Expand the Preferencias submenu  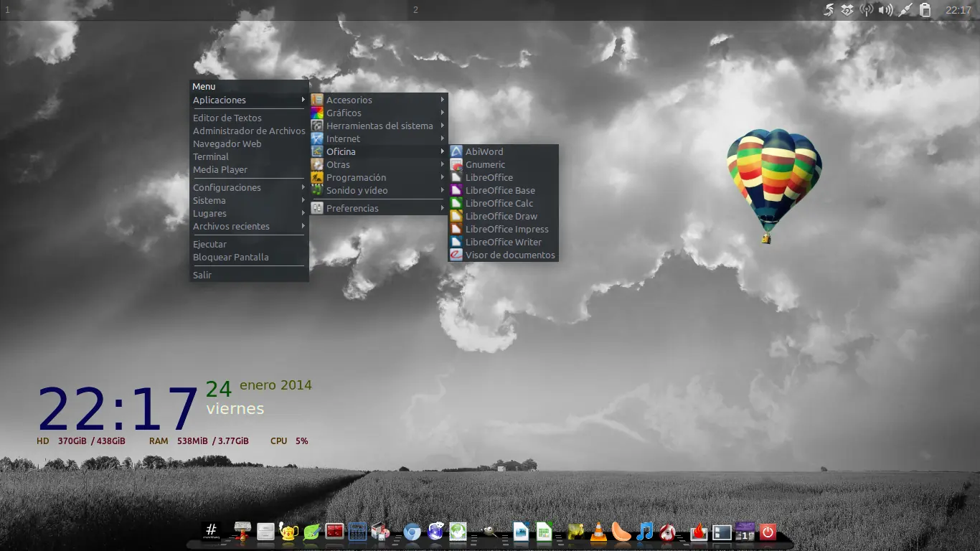[x=379, y=208]
